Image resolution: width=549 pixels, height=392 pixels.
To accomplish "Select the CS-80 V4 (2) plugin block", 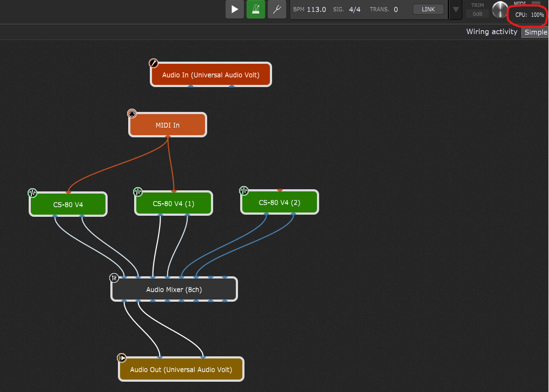I will click(280, 202).
